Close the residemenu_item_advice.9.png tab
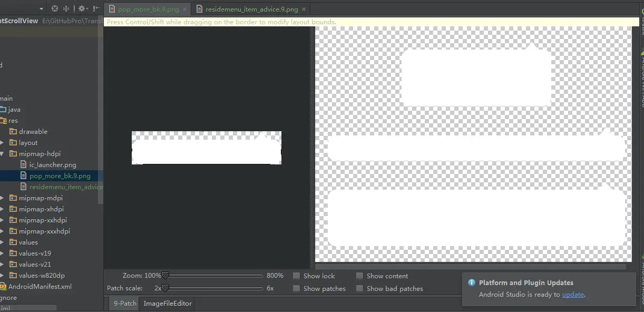The height and width of the screenshot is (312, 644). pos(304,9)
